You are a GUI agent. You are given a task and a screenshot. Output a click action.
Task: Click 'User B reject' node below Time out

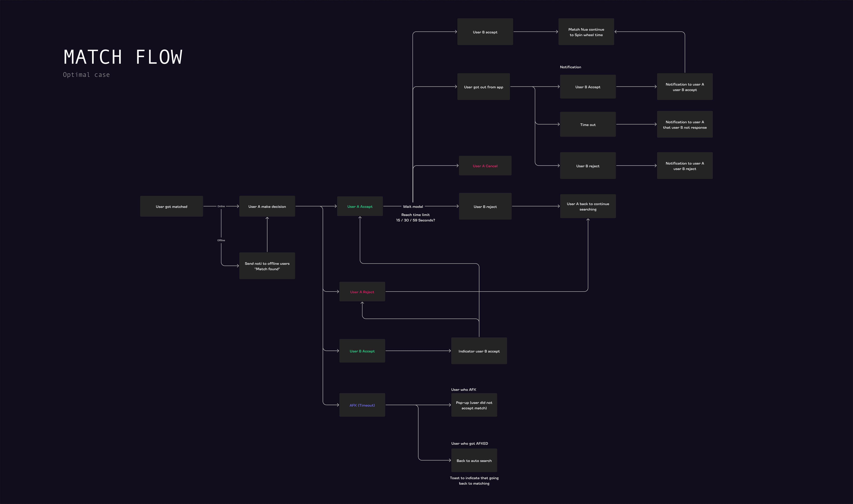pyautogui.click(x=588, y=166)
